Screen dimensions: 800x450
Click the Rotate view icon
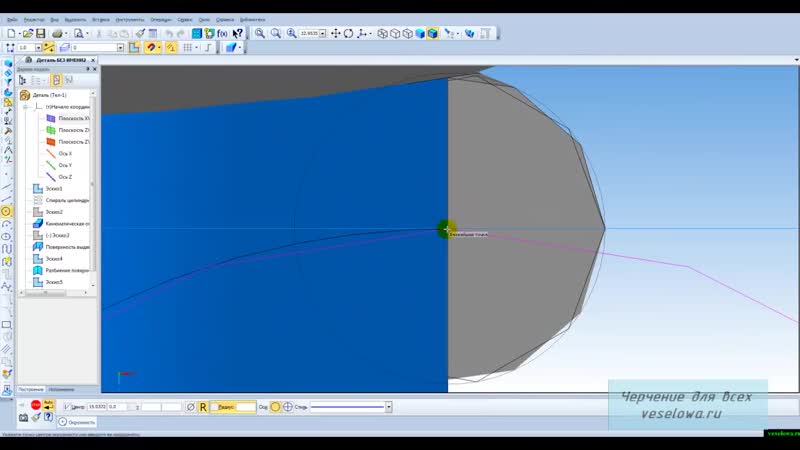tap(348, 33)
